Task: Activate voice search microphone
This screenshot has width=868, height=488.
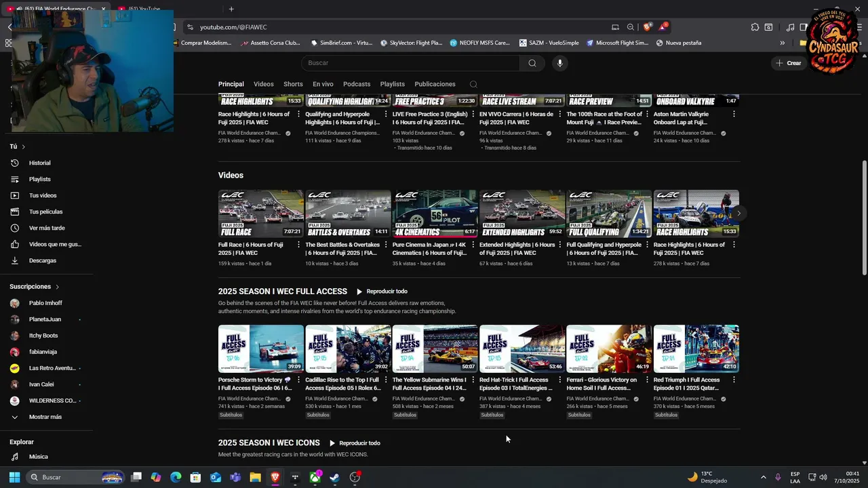Action: [559, 63]
